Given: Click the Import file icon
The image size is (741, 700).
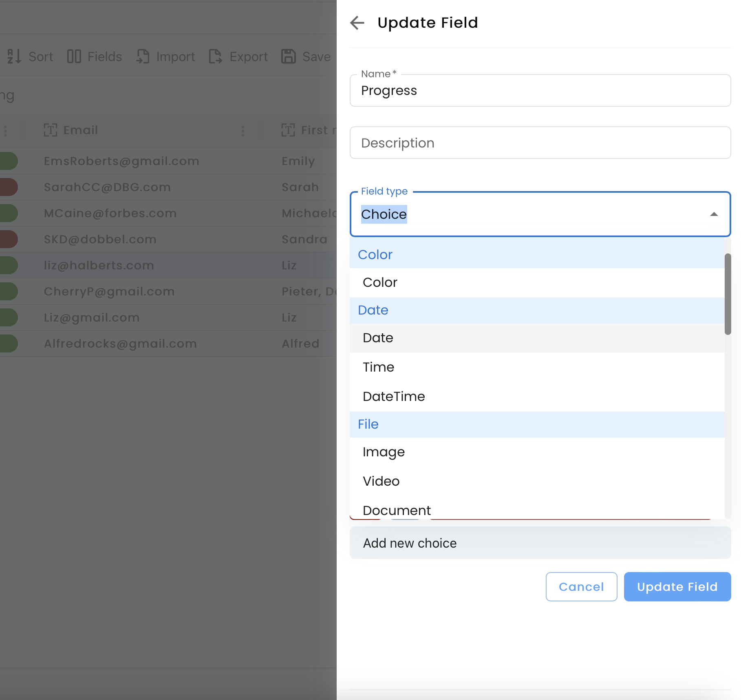Looking at the screenshot, I should (x=143, y=56).
